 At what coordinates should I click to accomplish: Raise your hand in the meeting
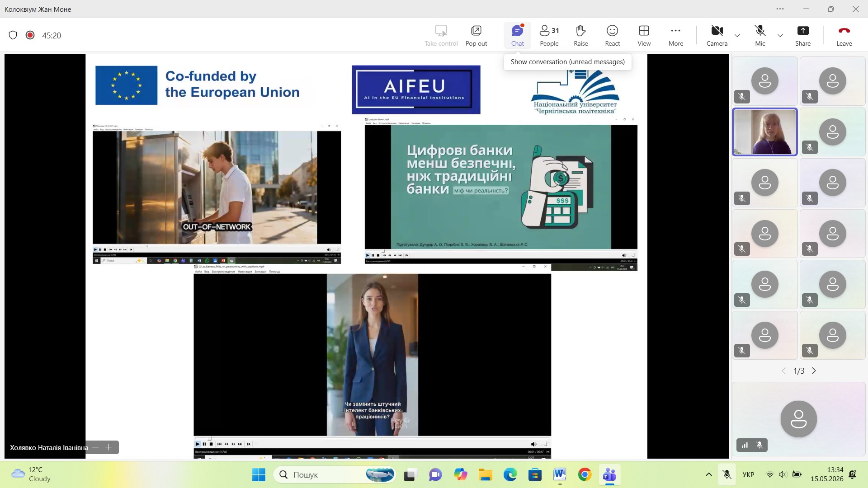click(581, 36)
